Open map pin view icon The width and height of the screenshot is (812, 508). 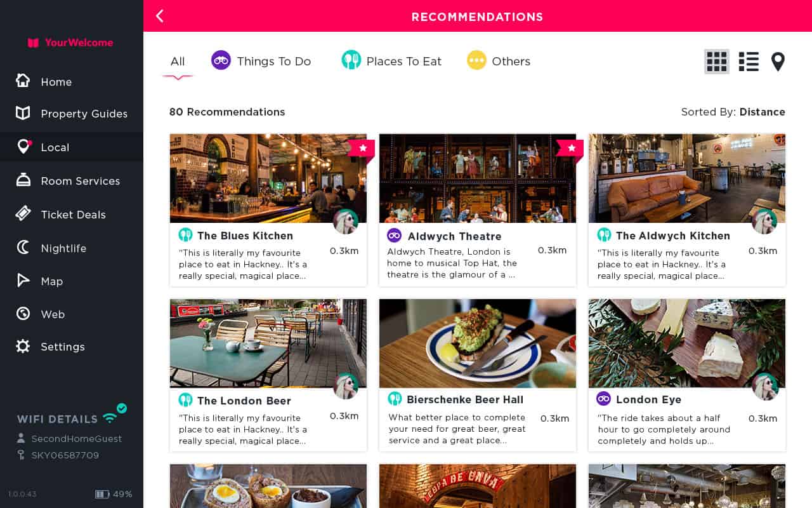pyautogui.click(x=778, y=62)
